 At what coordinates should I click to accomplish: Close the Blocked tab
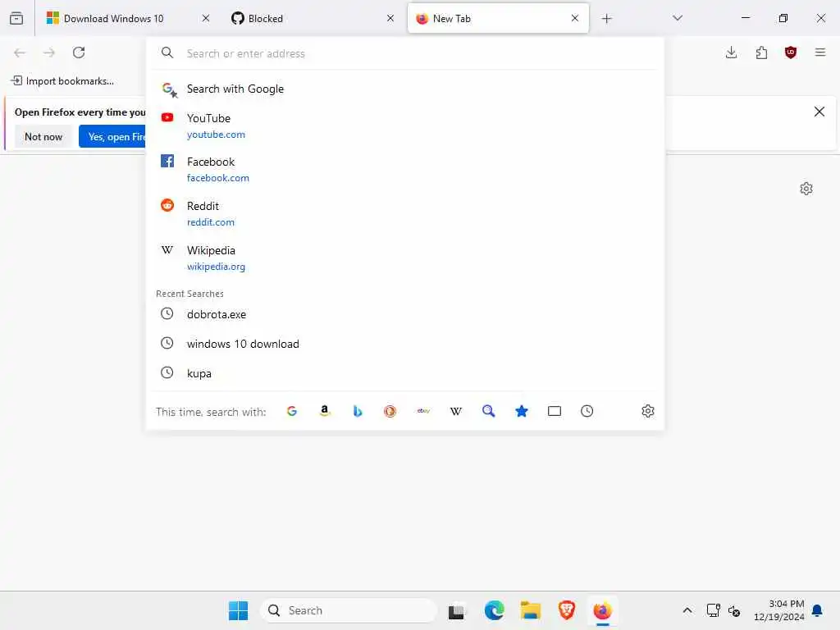pyautogui.click(x=390, y=18)
